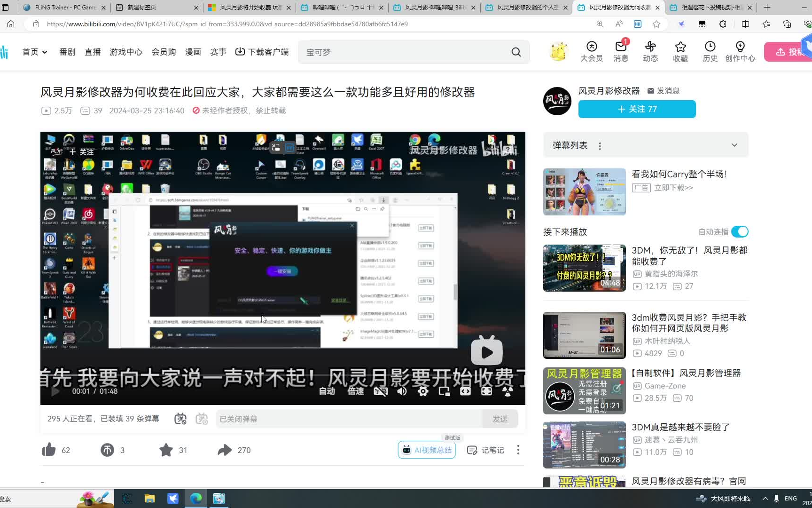Open the 自动 video quality menu

coord(327,391)
